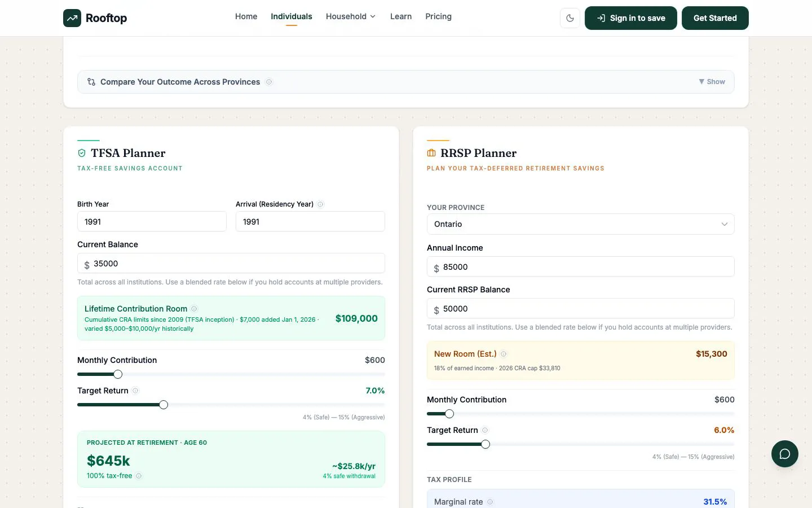This screenshot has width=812, height=508.
Task: Open the Pricing page
Action: 439,16
